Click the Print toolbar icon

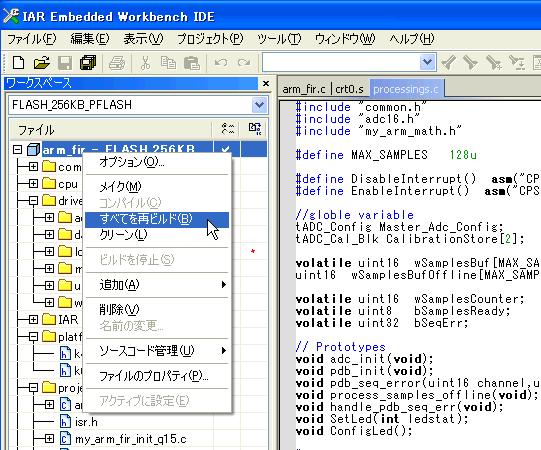point(117,63)
